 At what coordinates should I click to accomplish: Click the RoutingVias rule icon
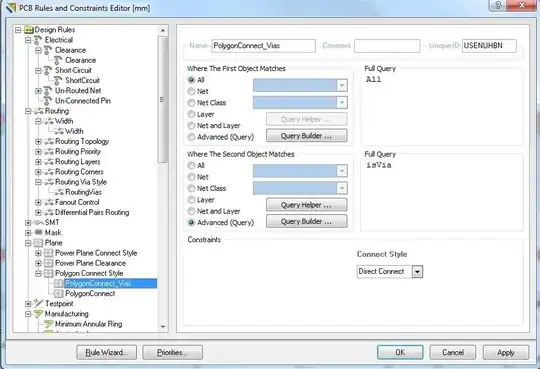(59, 192)
